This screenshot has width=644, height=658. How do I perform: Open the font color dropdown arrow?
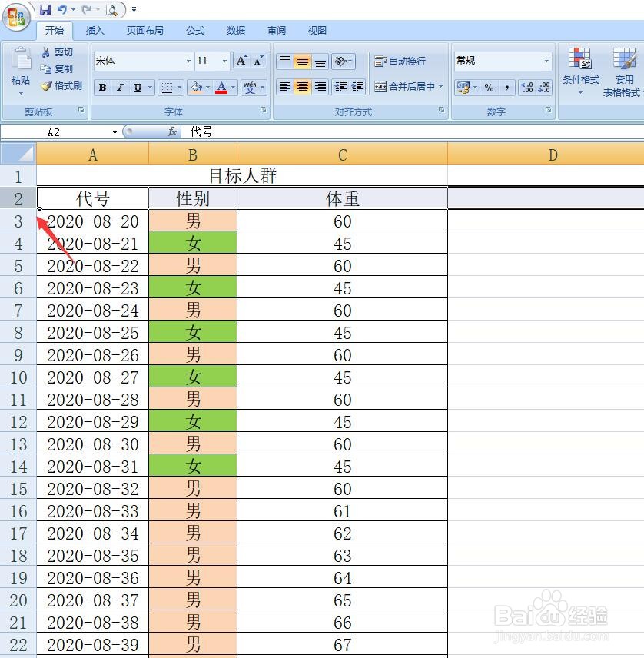coord(233,88)
